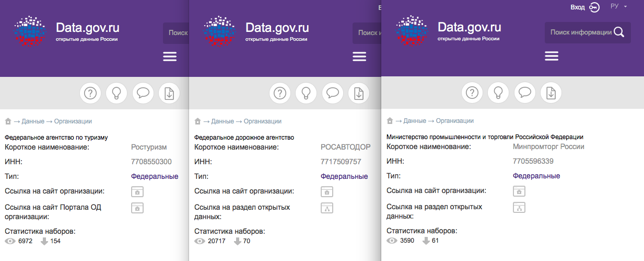Click short name Минпромторг России
The width and height of the screenshot is (644, 261).
[x=548, y=146]
